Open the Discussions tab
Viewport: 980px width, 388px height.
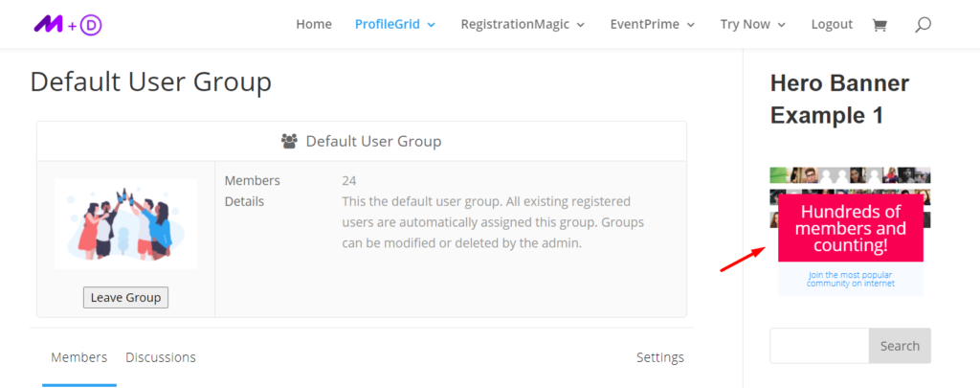tap(160, 357)
